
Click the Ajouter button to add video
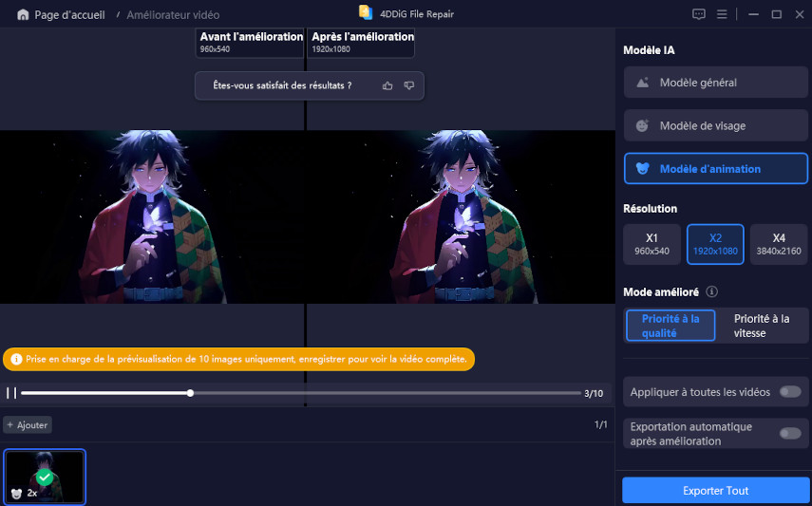[x=28, y=425]
